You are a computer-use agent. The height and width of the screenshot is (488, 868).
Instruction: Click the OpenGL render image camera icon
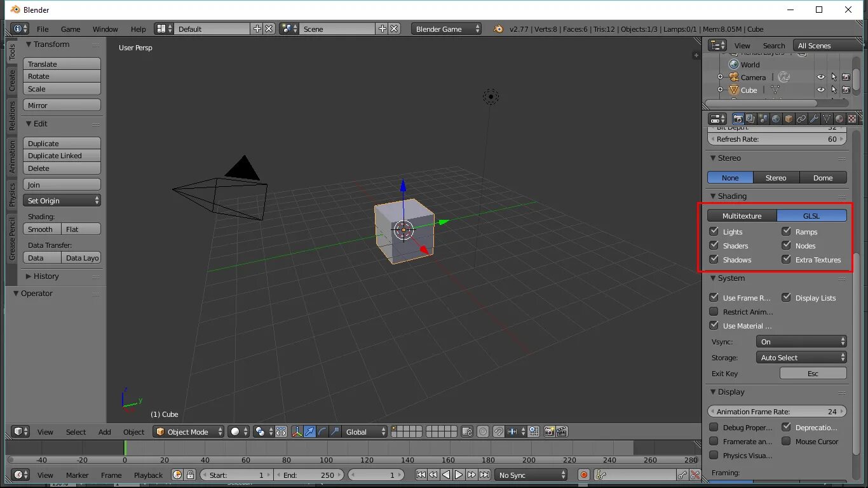pos(550,431)
